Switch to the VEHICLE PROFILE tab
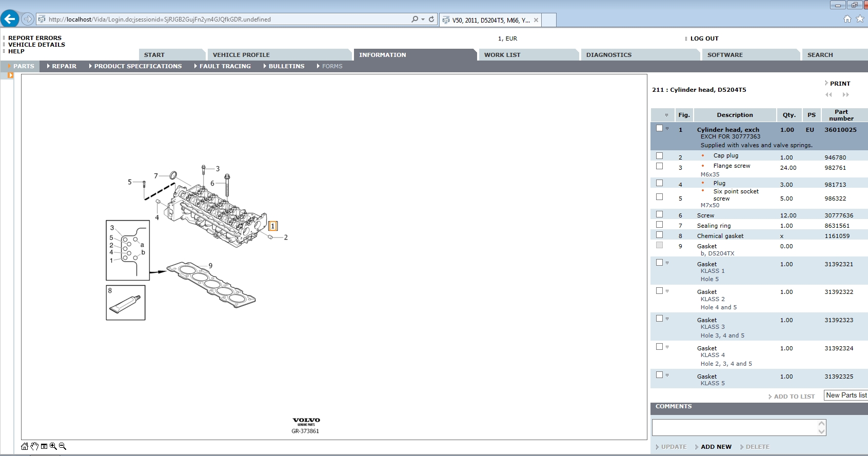The height and width of the screenshot is (456, 868). pyautogui.click(x=279, y=55)
